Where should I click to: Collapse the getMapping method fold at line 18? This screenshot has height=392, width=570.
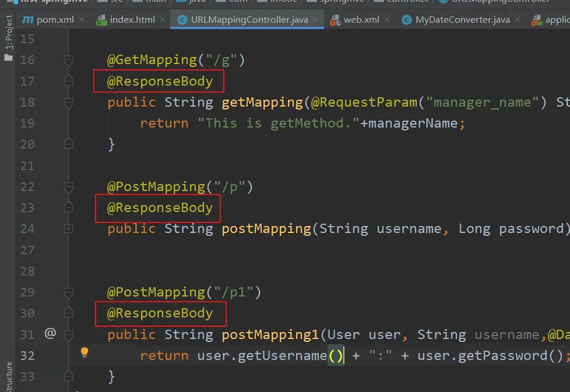click(x=69, y=103)
